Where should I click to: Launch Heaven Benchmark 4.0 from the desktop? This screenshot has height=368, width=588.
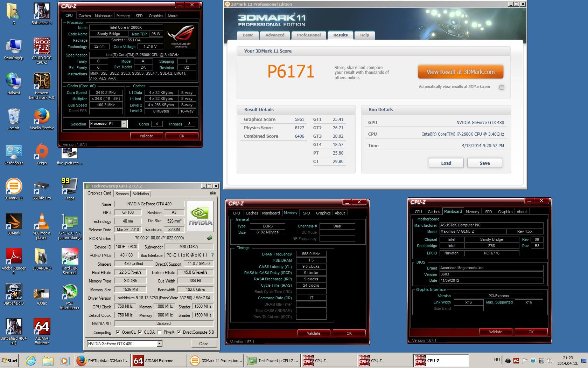click(42, 86)
